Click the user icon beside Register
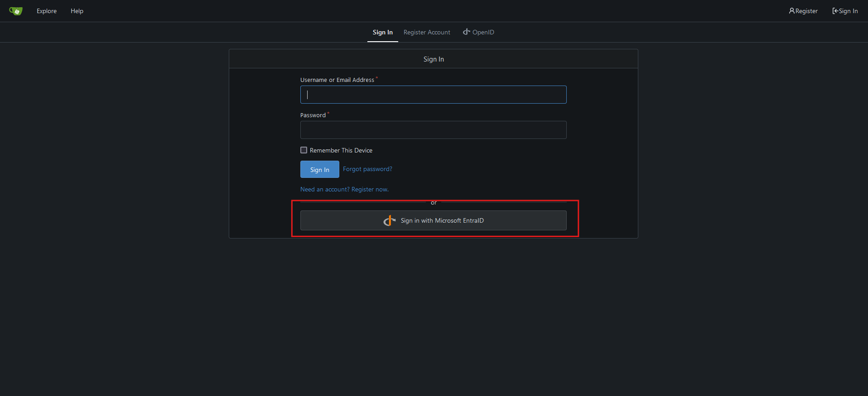The width and height of the screenshot is (868, 396). 792,11
